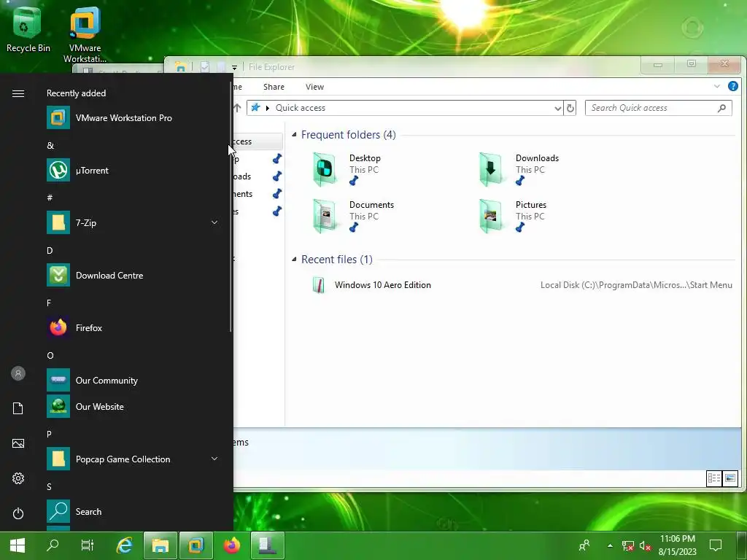The height and width of the screenshot is (560, 747).
Task: Open the address bar history dropdown
Action: 558,108
